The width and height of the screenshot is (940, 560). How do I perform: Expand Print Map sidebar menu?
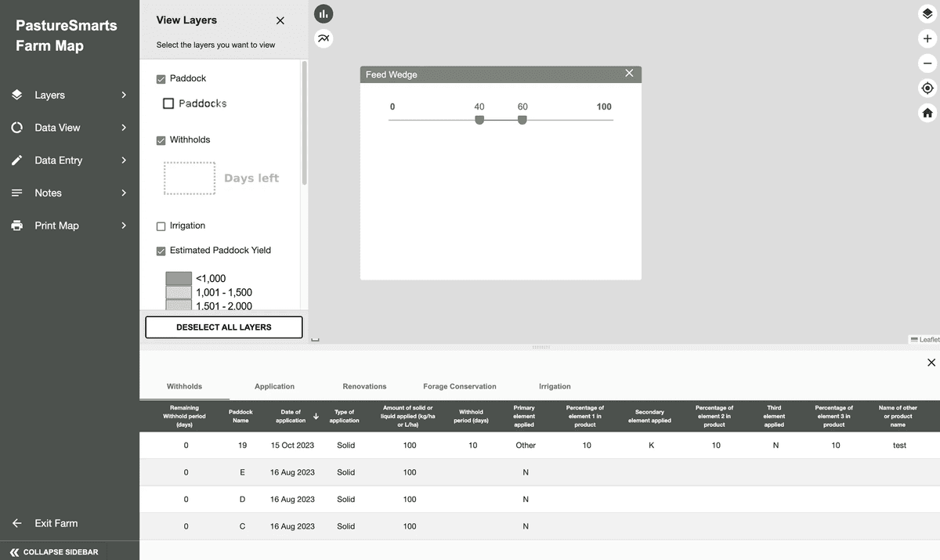69,226
